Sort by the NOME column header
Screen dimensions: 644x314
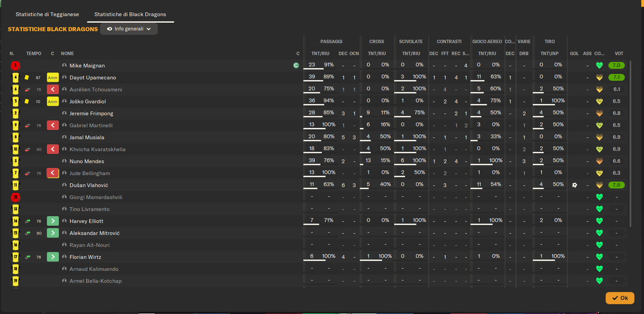[x=67, y=54]
